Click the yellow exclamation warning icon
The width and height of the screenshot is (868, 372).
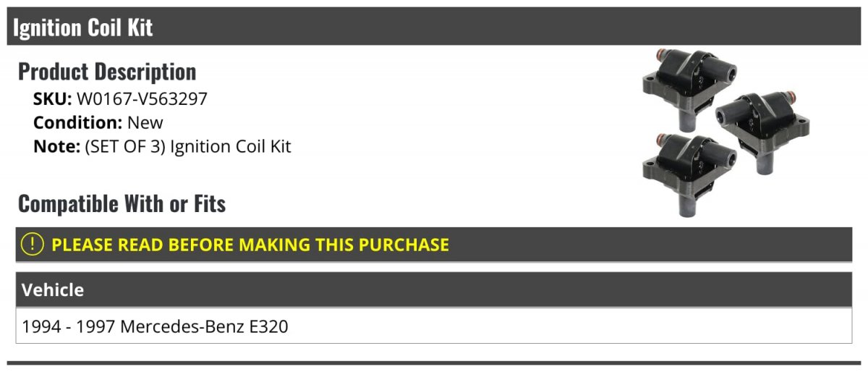pyautogui.click(x=33, y=244)
